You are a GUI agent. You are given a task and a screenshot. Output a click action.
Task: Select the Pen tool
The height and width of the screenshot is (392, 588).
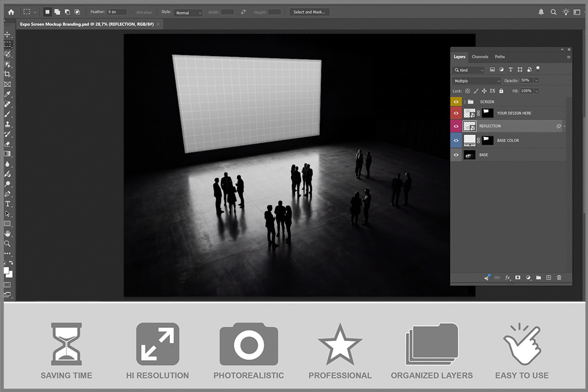tap(7, 194)
